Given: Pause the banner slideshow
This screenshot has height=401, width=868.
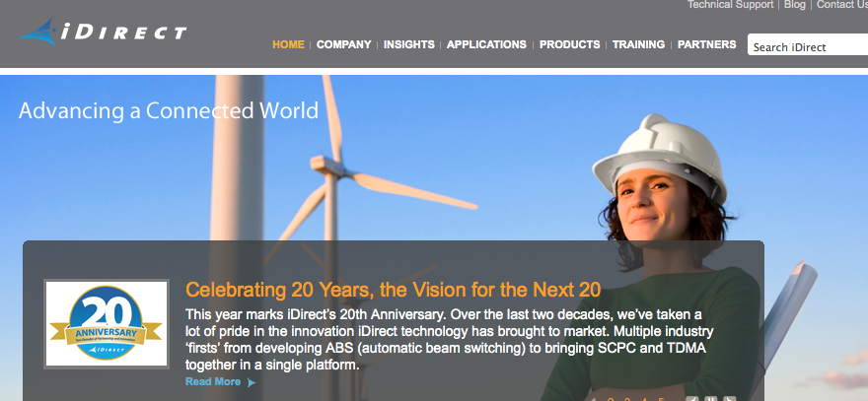Looking at the screenshot, I should (x=709, y=399).
